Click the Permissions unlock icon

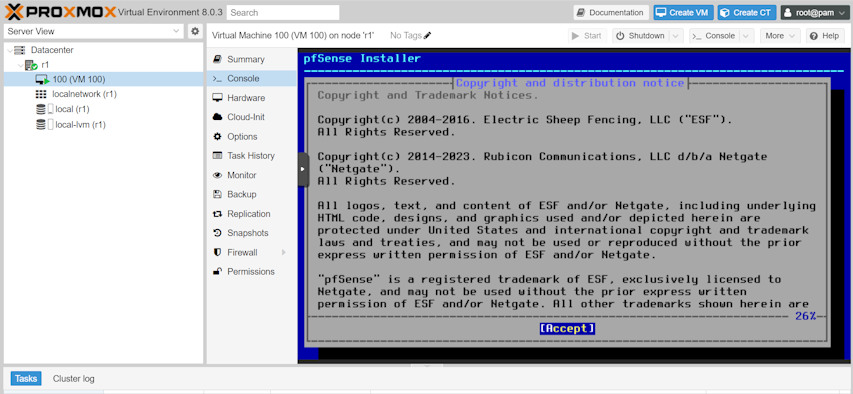point(217,272)
